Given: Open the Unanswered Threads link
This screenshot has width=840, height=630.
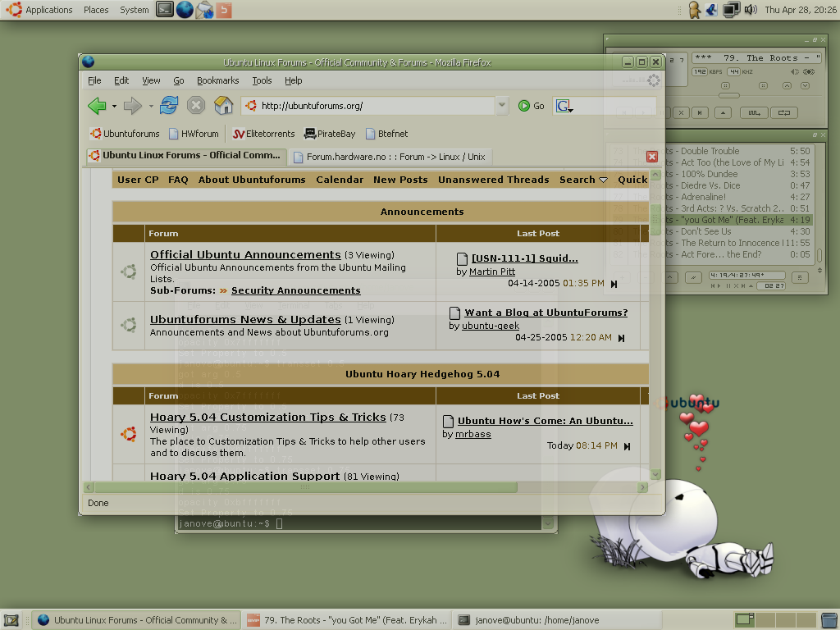Looking at the screenshot, I should coord(493,180).
